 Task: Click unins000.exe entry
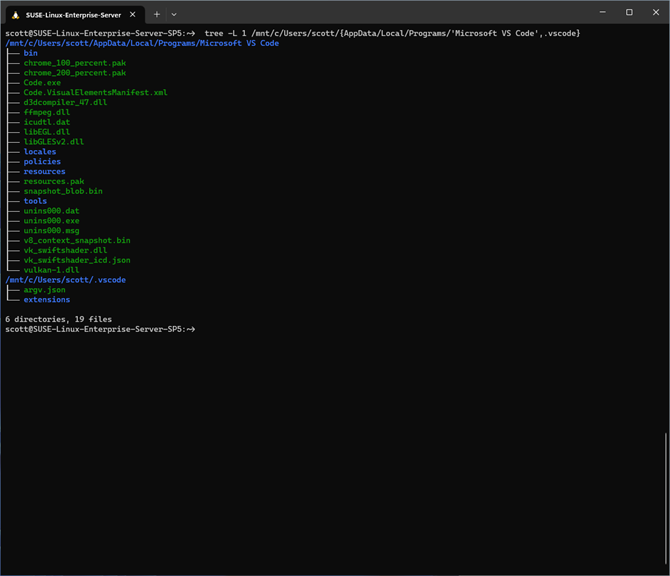[51, 220]
